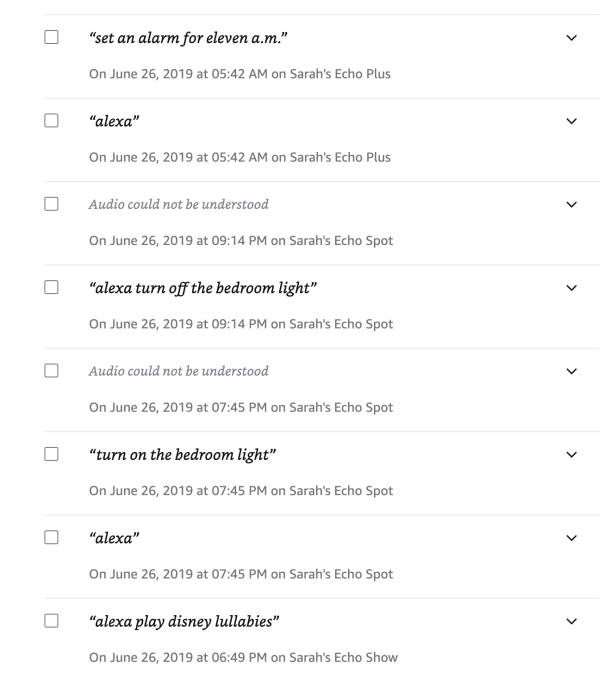Check the box for "alexa" on Echo Spot
Screen dimensions: 610x679
click(52, 538)
